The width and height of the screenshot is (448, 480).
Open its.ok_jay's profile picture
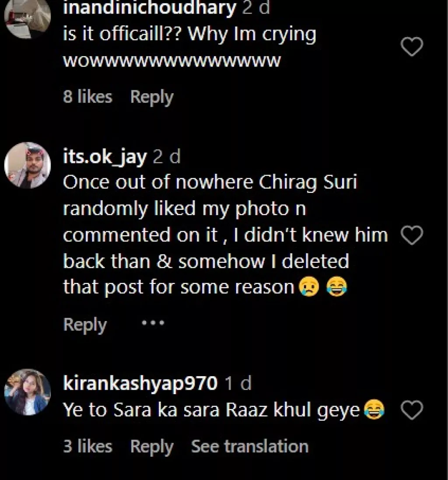28,165
